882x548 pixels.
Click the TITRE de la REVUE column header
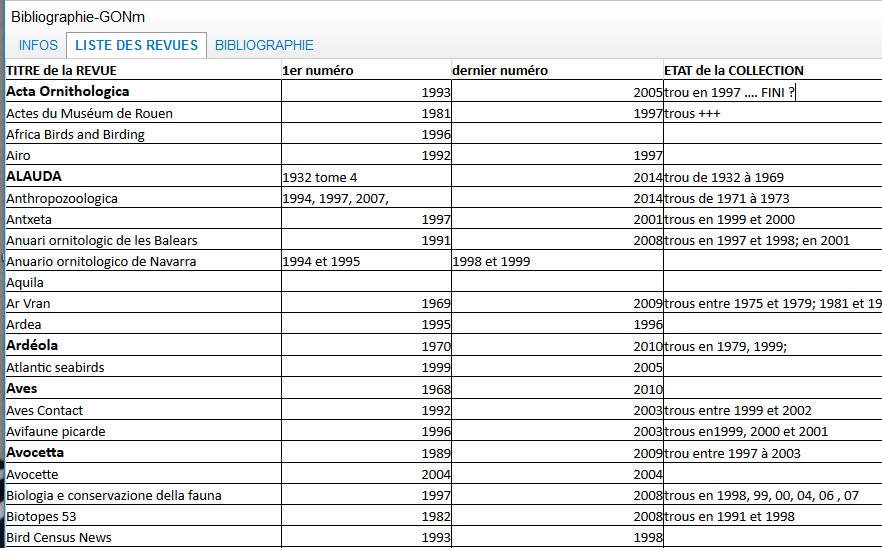(61, 70)
